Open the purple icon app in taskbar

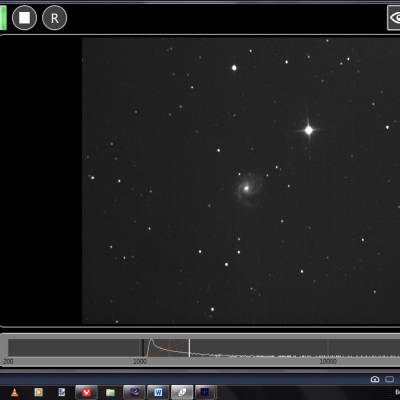[x=134, y=392]
